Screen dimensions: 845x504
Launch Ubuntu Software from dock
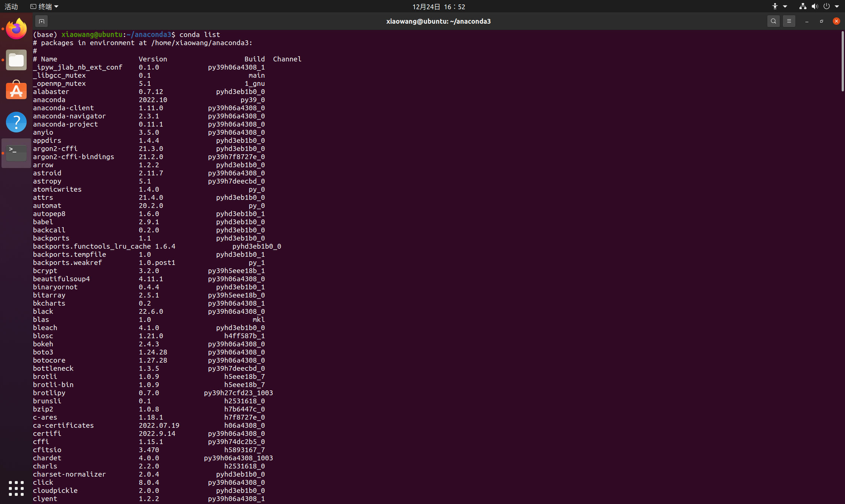[16, 90]
